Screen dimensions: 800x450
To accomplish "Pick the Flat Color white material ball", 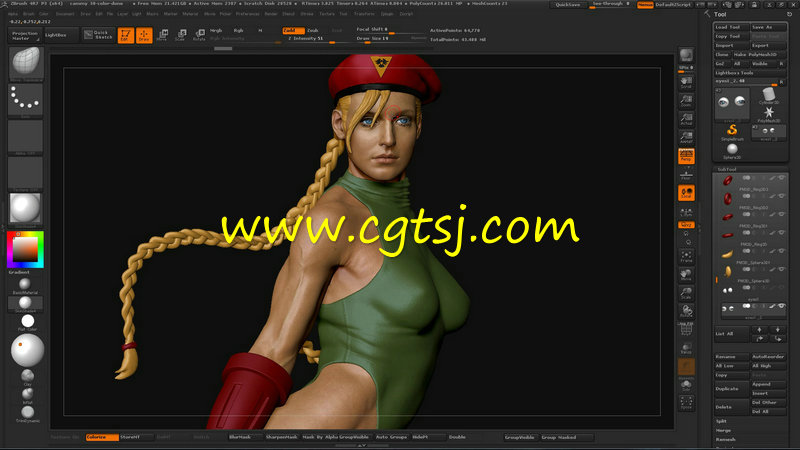I will click(x=28, y=321).
